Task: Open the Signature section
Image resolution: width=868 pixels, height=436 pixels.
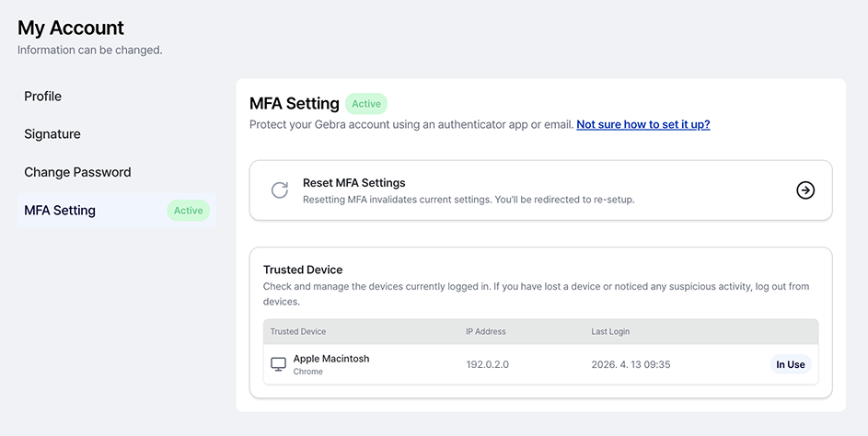Action: click(x=52, y=134)
